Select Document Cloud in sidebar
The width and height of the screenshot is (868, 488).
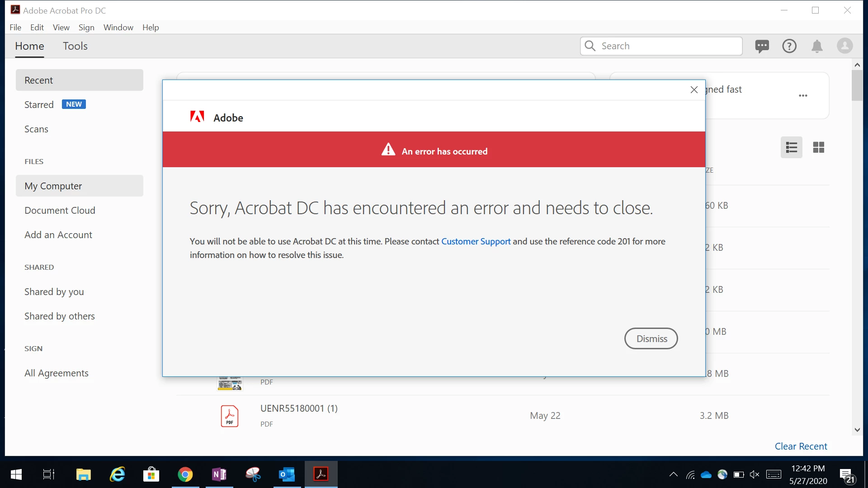click(60, 211)
